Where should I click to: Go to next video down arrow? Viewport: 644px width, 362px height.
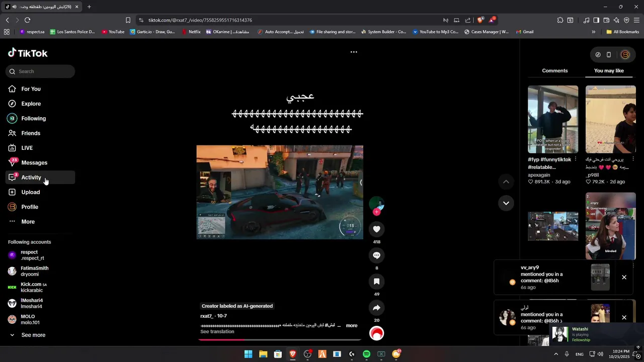(506, 203)
